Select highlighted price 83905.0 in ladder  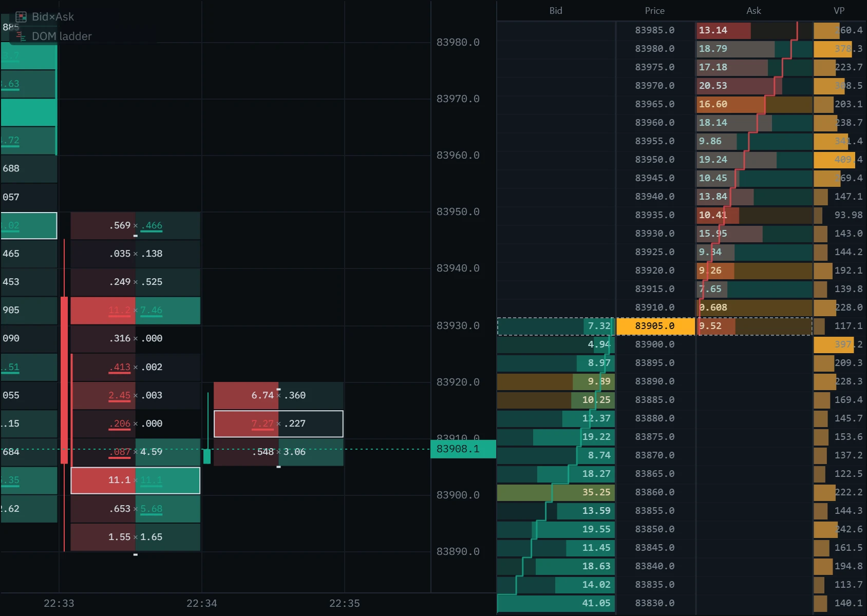[x=655, y=326]
